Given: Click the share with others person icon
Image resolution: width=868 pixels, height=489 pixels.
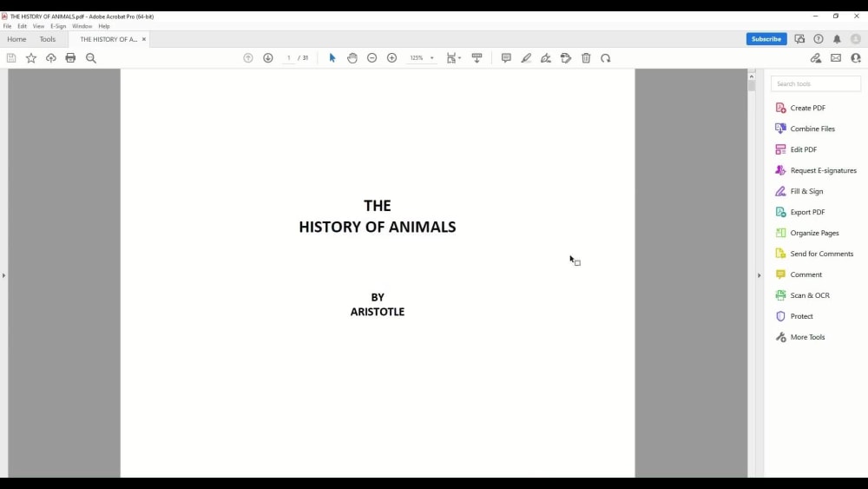Looking at the screenshot, I should click(856, 58).
